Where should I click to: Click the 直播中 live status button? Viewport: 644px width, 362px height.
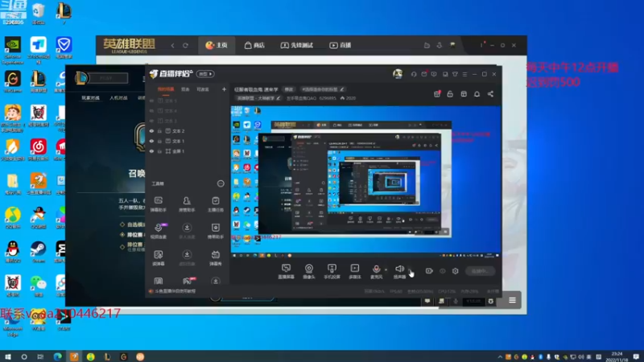pos(480,271)
